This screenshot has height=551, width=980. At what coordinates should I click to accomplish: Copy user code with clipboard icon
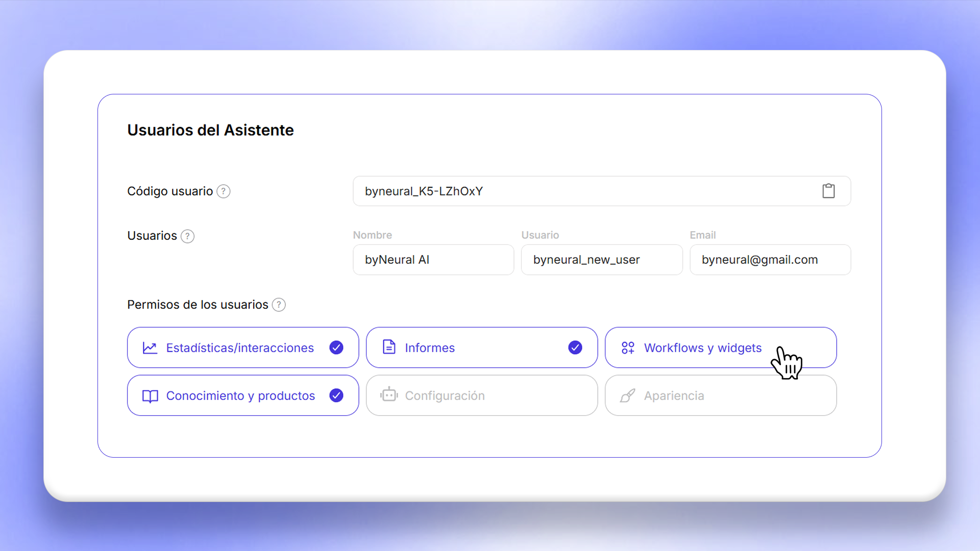coord(828,191)
